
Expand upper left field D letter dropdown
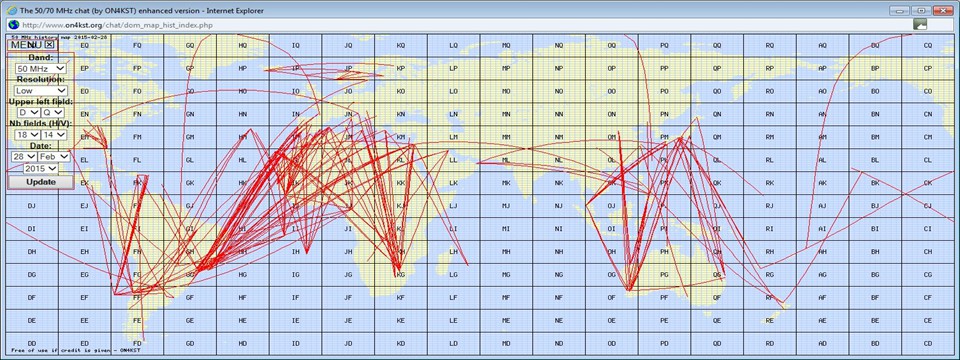29,113
